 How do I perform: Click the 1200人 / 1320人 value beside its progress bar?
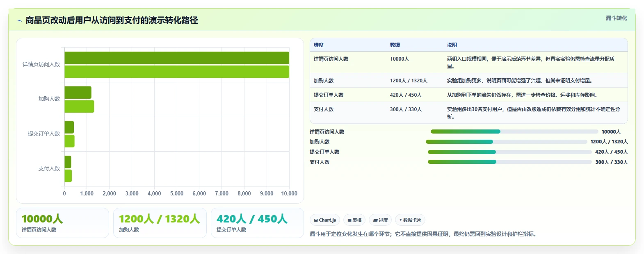(x=609, y=142)
